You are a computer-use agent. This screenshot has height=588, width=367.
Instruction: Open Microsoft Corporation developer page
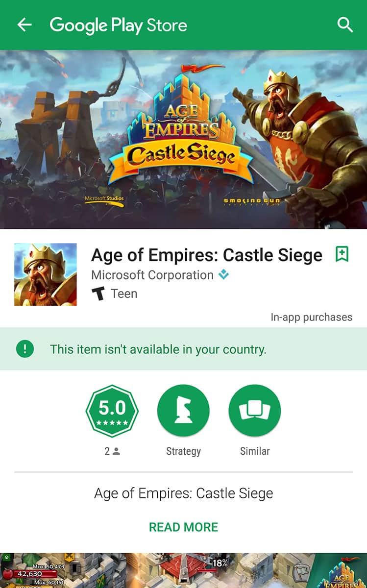(152, 275)
